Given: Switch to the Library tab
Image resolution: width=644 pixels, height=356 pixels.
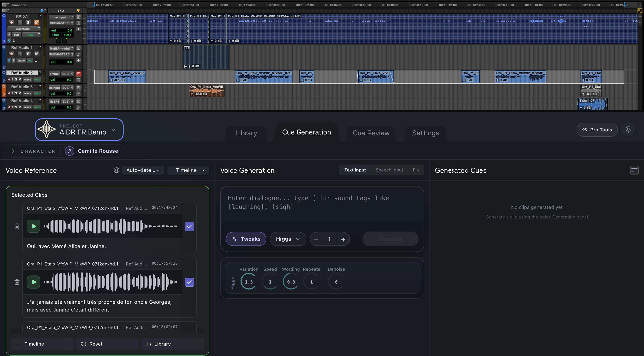Looking at the screenshot, I should coord(246,133).
